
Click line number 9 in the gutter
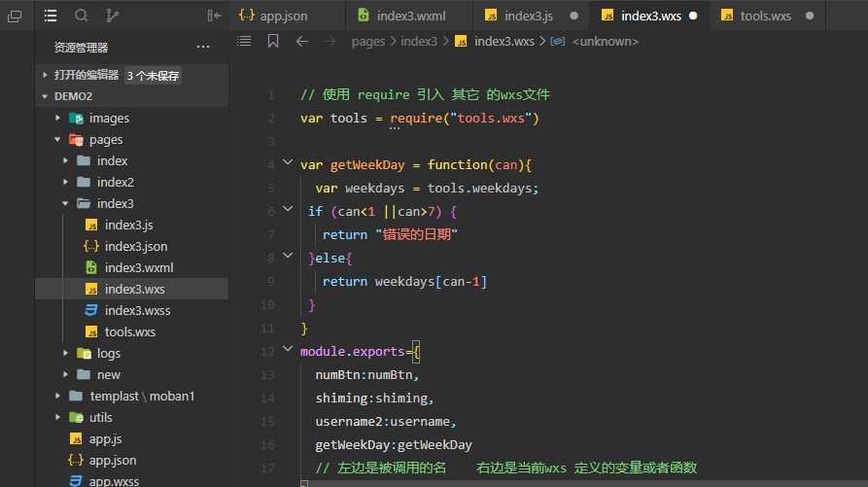(x=271, y=282)
